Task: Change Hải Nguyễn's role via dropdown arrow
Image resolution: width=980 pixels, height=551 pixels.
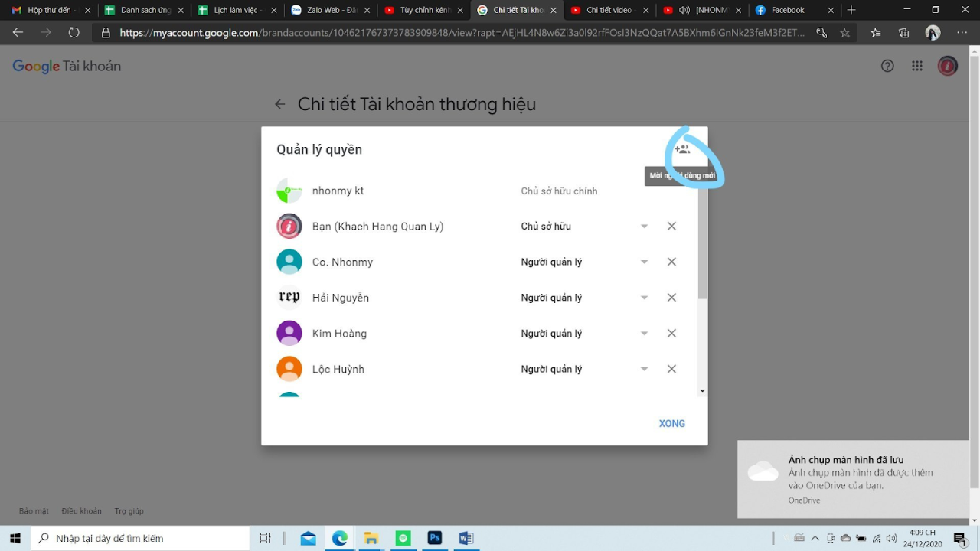Action: [644, 298]
